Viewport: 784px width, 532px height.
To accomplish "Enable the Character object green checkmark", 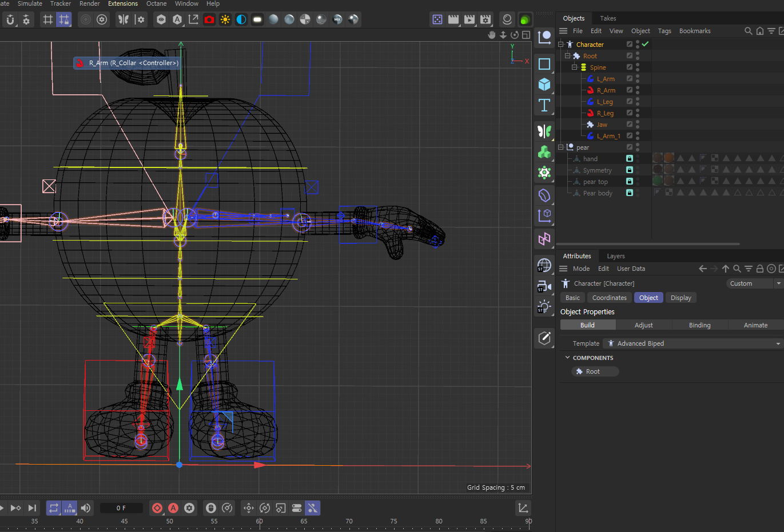I will 646,44.
